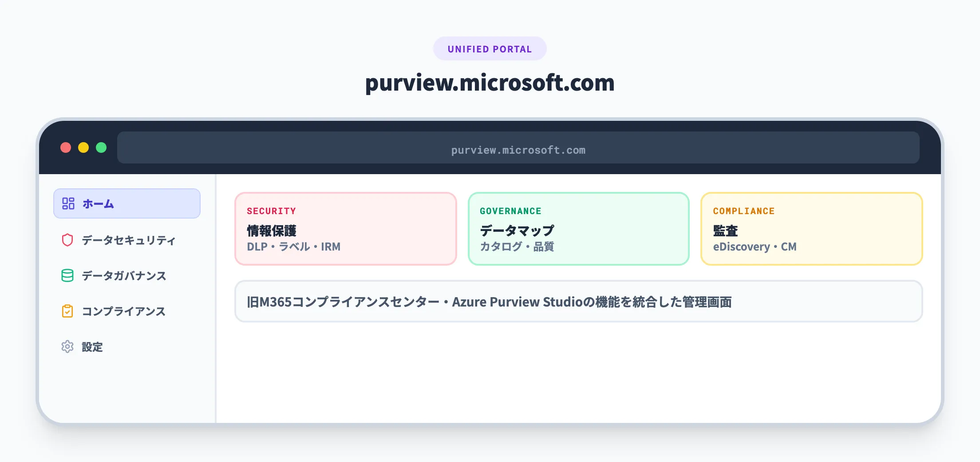Select the clipboard icon next to コンプライアンス
Viewport: 980px width, 462px height.
[67, 311]
